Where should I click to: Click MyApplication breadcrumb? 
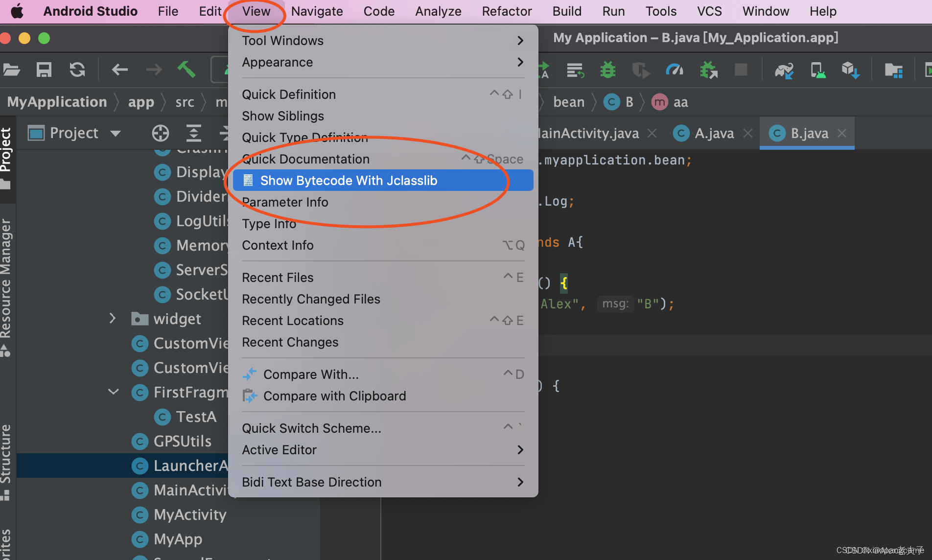[x=57, y=102]
